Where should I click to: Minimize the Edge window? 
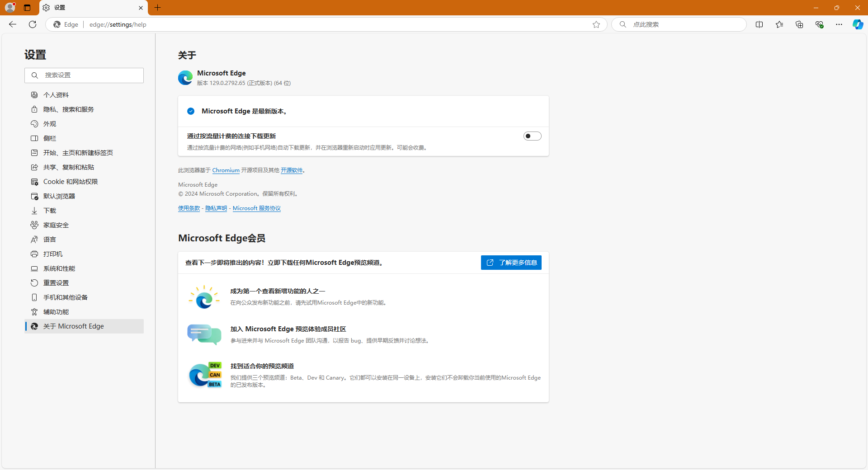pos(816,8)
